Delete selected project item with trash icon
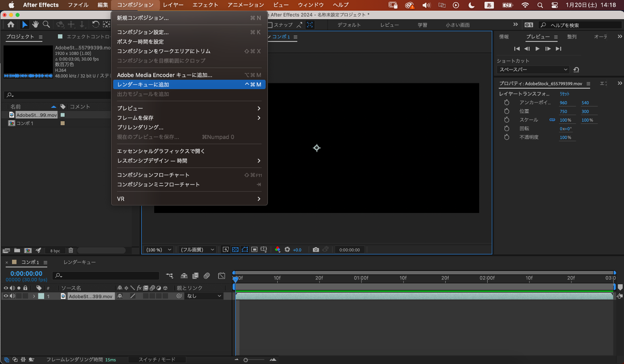 [71, 250]
